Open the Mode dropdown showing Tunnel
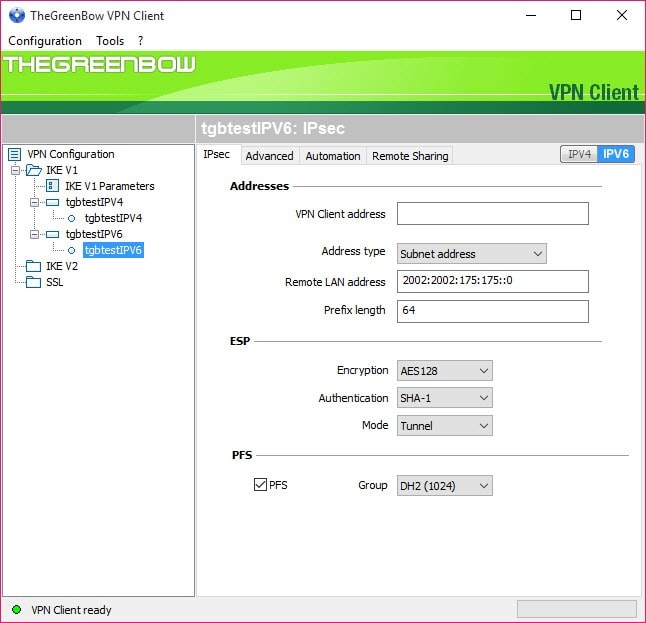The image size is (646, 623). tap(445, 425)
